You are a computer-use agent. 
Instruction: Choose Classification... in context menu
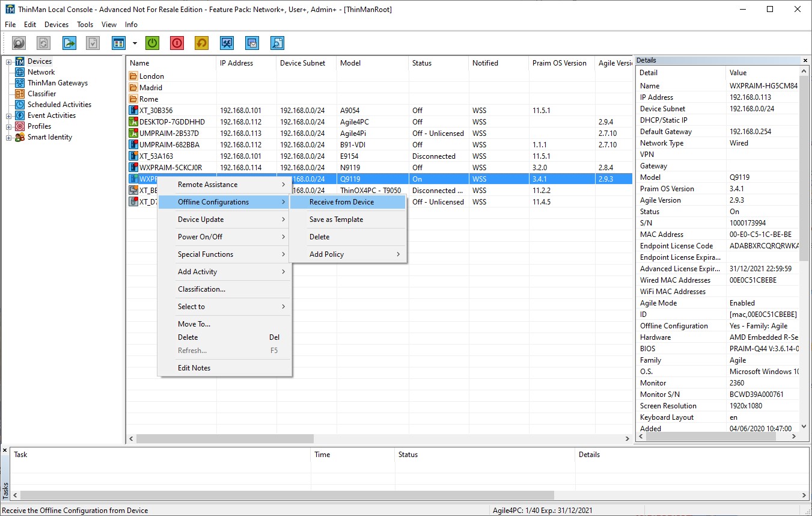pos(225,289)
